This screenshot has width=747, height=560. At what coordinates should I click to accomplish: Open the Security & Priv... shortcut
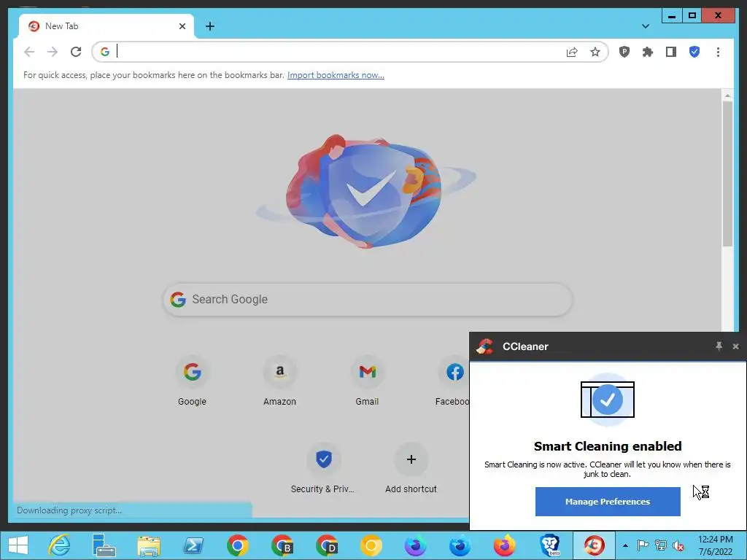(323, 468)
